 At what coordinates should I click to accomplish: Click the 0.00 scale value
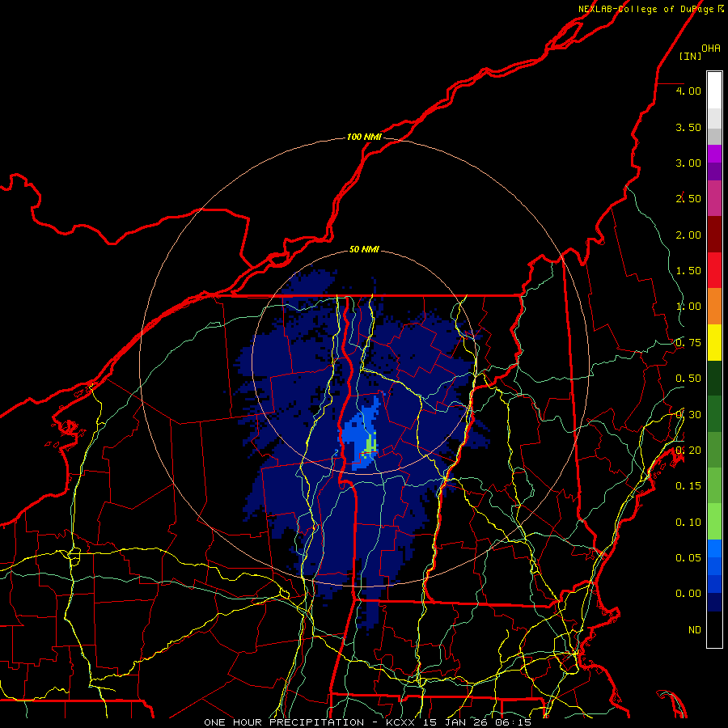[x=688, y=594]
